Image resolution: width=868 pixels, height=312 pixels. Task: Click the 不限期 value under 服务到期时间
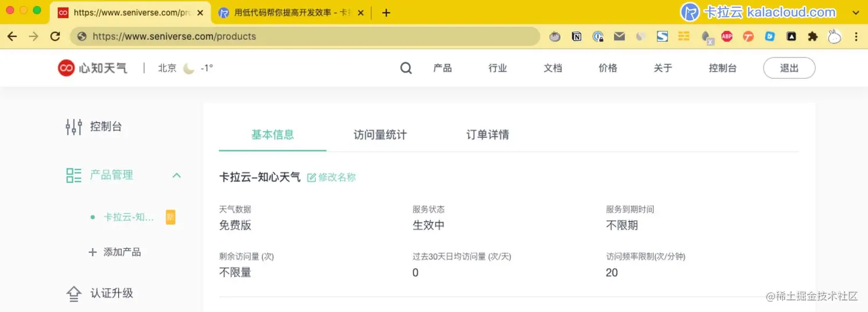click(622, 225)
